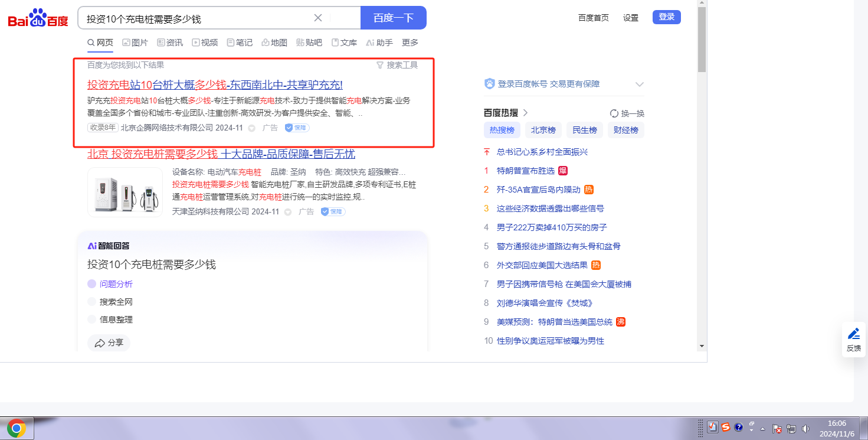Open 搜索工具 filter options
This screenshot has width=868, height=440.
point(397,65)
